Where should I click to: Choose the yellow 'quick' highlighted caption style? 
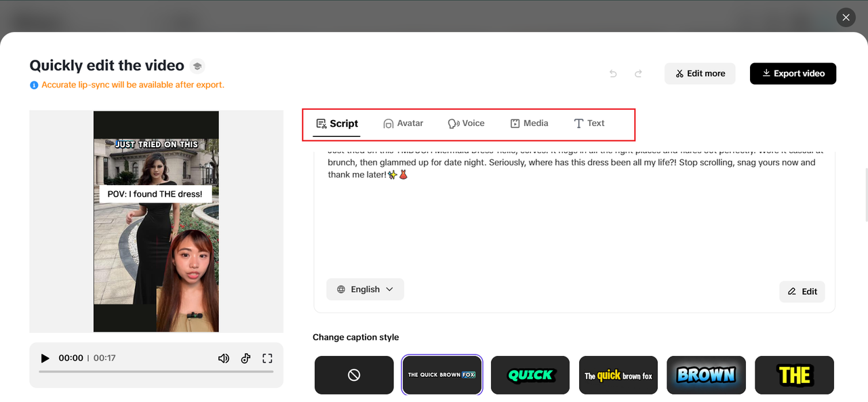(618, 375)
